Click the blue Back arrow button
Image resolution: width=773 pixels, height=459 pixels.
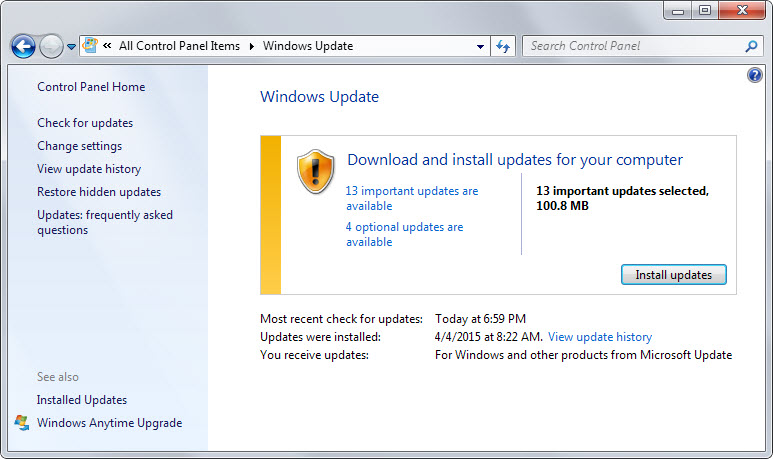tap(23, 47)
